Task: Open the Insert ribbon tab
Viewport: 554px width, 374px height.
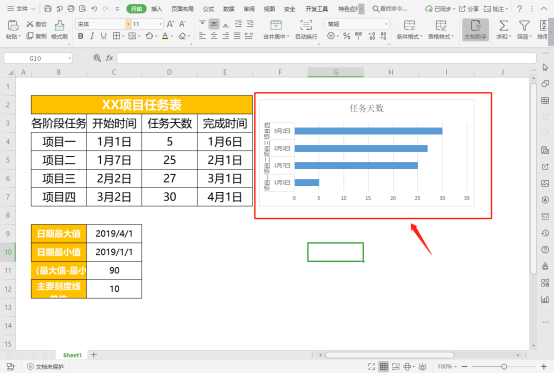Action: [157, 9]
